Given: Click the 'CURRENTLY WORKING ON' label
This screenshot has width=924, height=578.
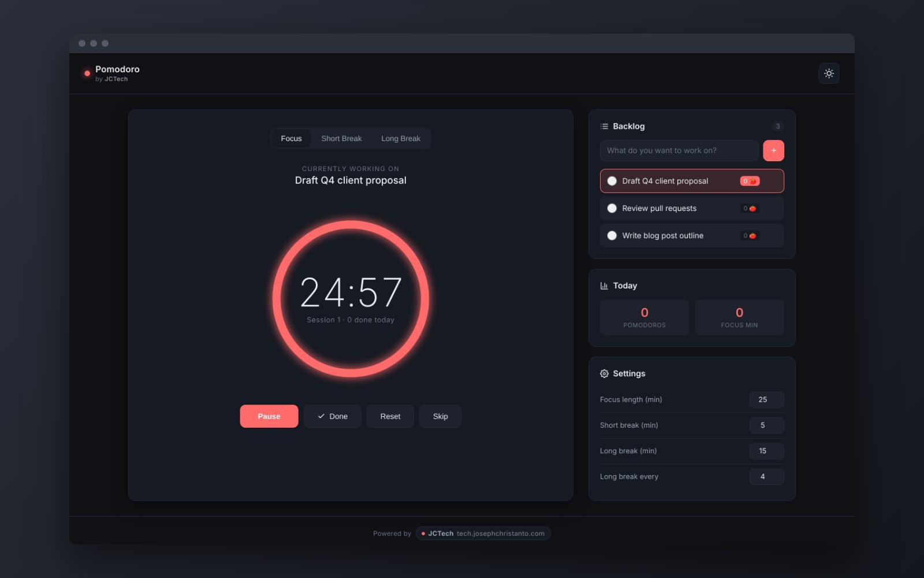Looking at the screenshot, I should point(351,169).
